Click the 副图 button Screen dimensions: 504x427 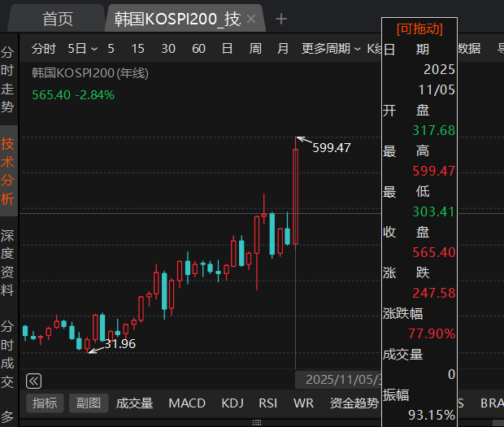(89, 403)
